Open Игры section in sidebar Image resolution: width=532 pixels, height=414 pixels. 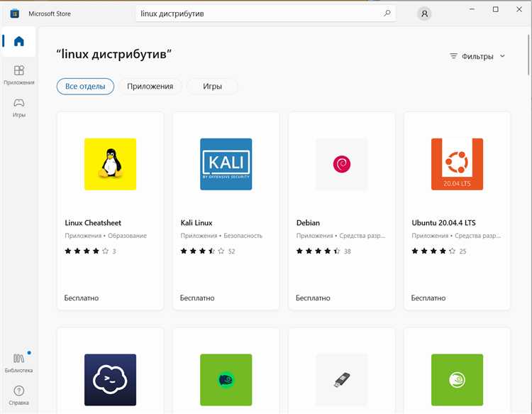pos(18,107)
